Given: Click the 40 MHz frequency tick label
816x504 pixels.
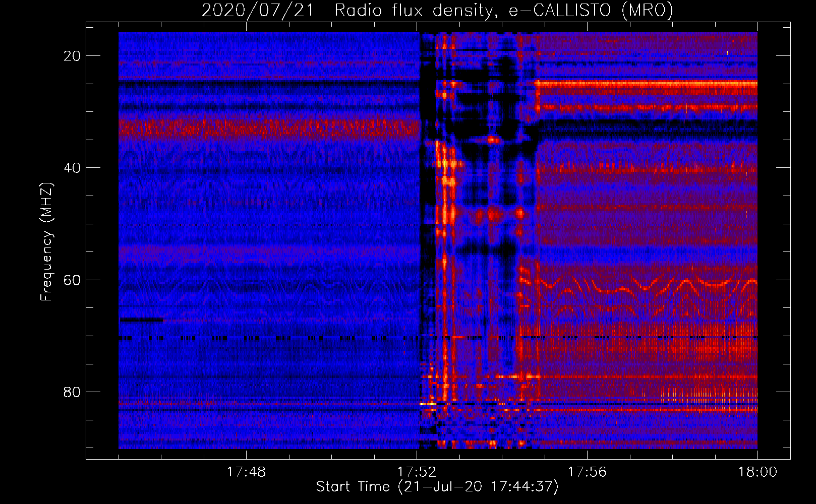Looking at the screenshot, I should pyautogui.click(x=72, y=168).
